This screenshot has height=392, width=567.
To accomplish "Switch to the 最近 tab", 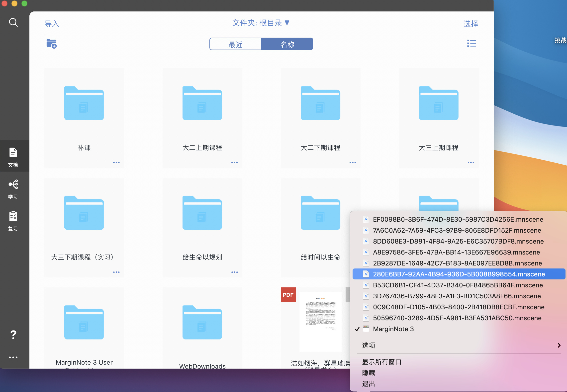I will [x=235, y=44].
